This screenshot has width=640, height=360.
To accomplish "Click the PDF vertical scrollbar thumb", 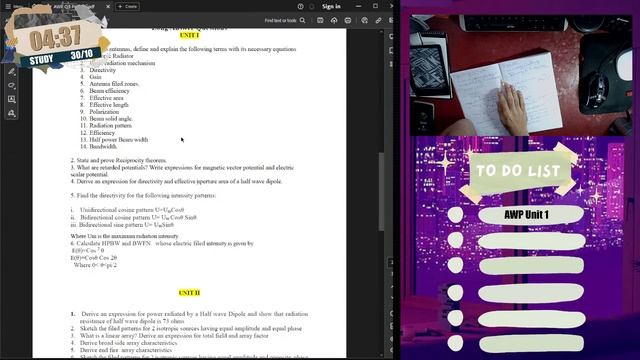I will 381,191.
